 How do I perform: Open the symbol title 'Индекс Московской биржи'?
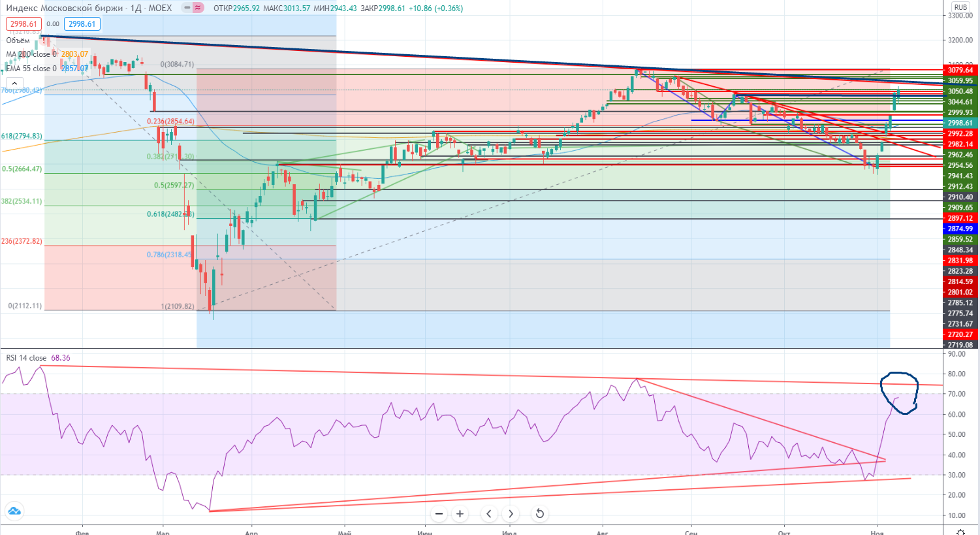tap(64, 8)
